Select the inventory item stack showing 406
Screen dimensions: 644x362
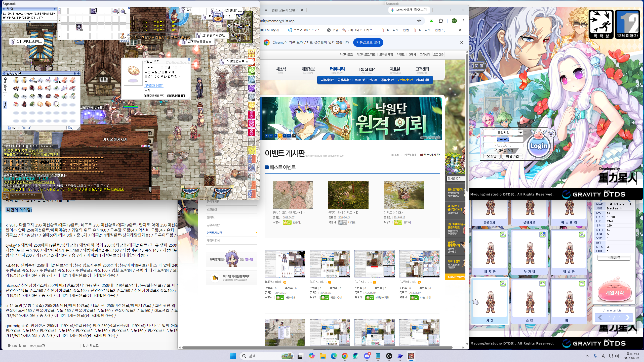click(33, 80)
